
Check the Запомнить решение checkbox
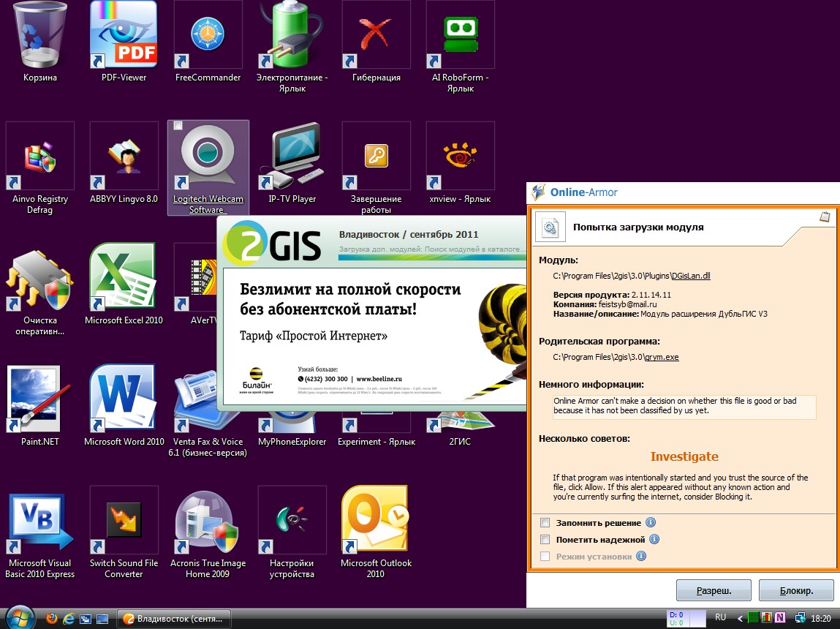pos(545,523)
